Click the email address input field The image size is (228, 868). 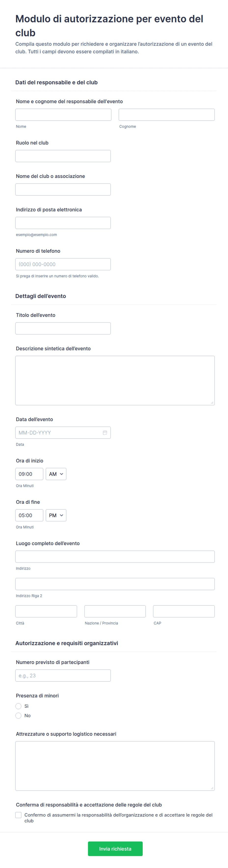(63, 223)
